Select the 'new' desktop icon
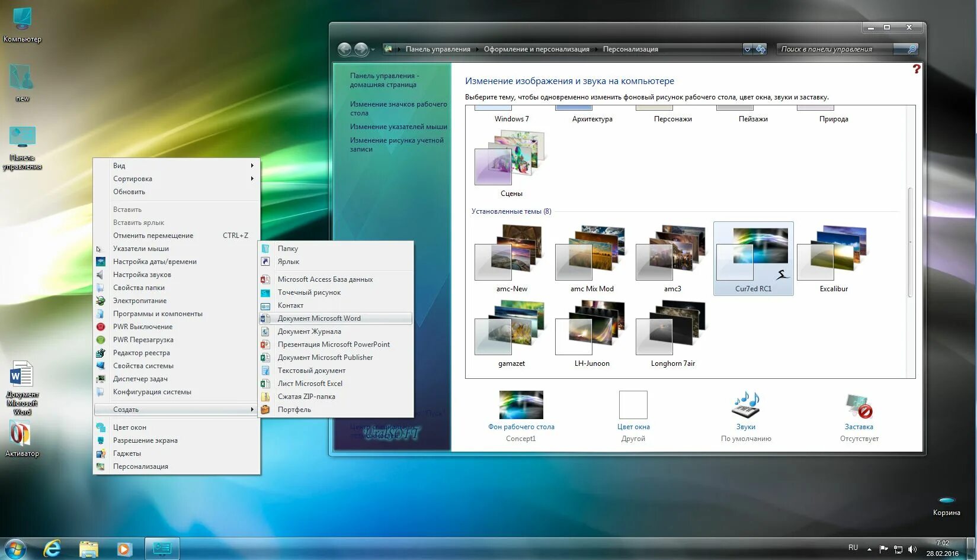This screenshot has width=977, height=560. coord(22,82)
